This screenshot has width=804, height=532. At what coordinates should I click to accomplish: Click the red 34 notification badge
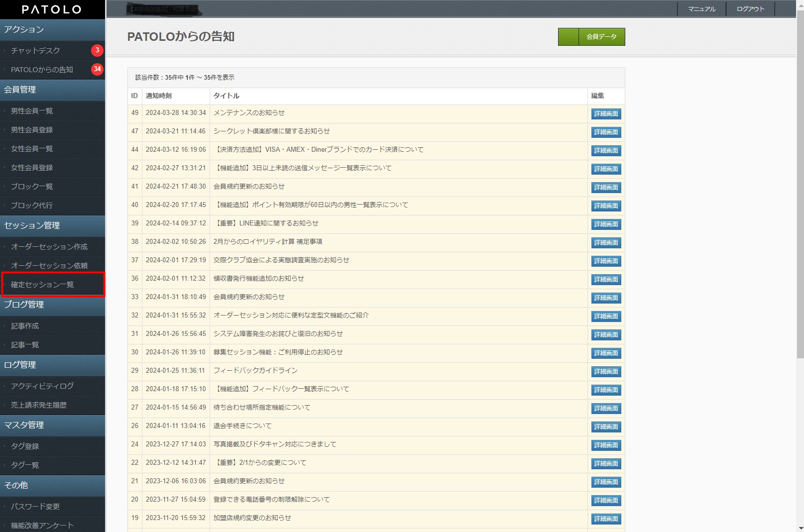point(97,69)
